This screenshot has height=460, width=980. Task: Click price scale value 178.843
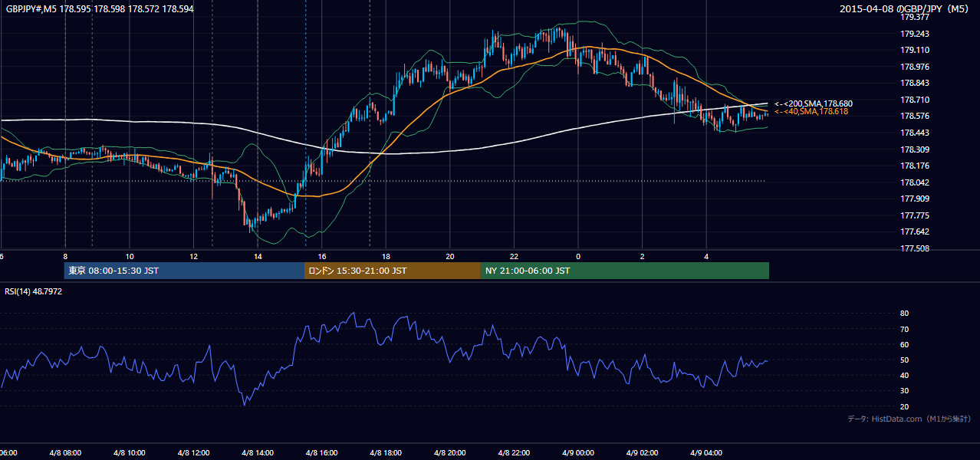click(914, 84)
